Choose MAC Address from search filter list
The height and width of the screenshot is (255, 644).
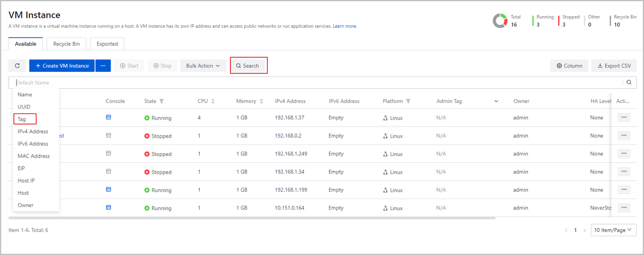click(34, 156)
